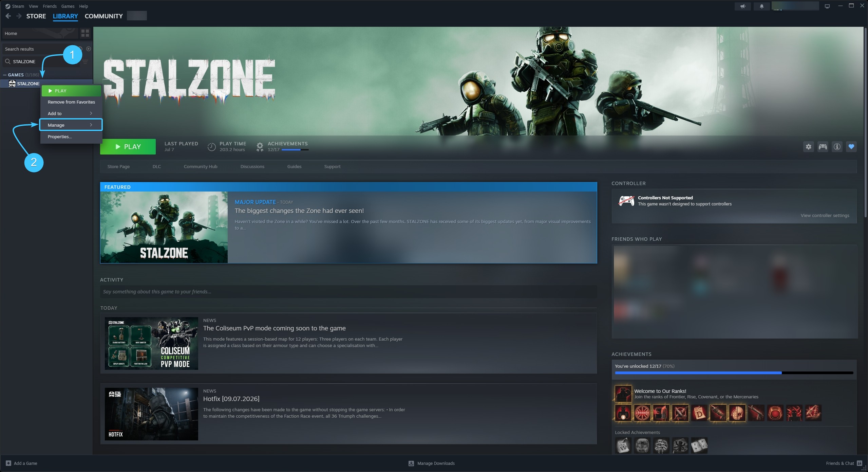
Task: Click the Welcome to Our Ranks achievement icon
Action: pos(623,394)
